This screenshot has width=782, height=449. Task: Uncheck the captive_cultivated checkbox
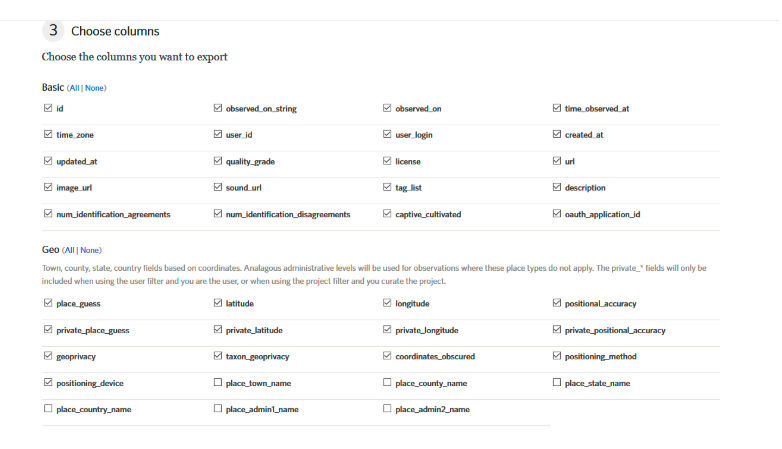(x=387, y=213)
